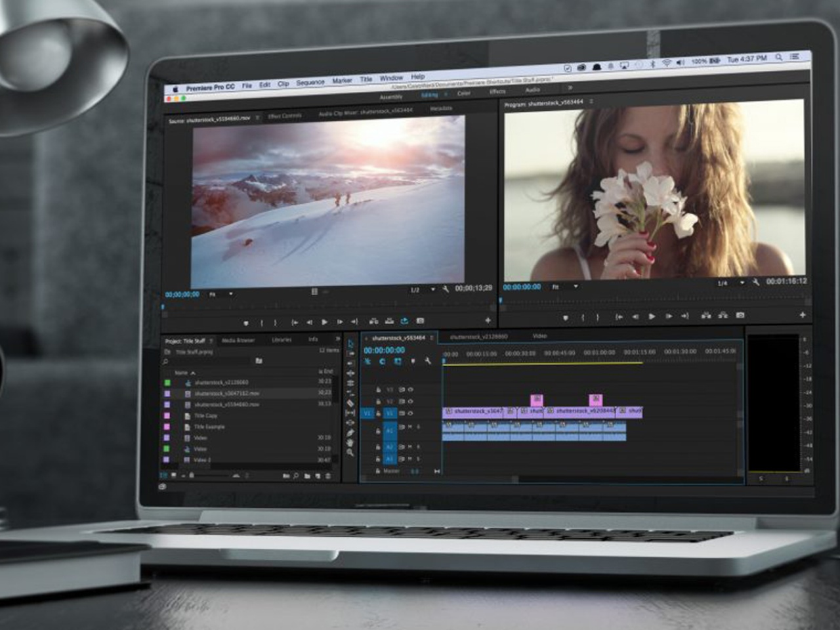Pick the Zoom tool magnifier
Viewport: 840px width, 630px height.
tap(350, 453)
